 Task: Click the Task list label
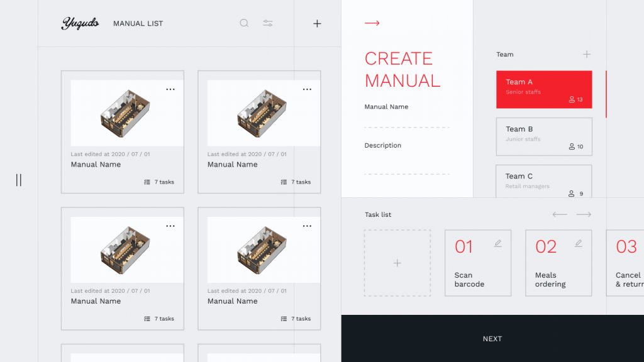click(378, 214)
